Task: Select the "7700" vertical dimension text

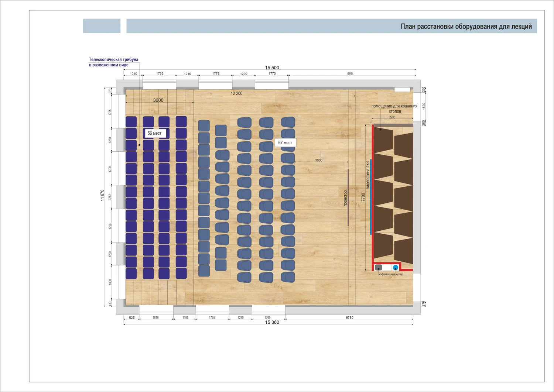Action: pos(363,197)
